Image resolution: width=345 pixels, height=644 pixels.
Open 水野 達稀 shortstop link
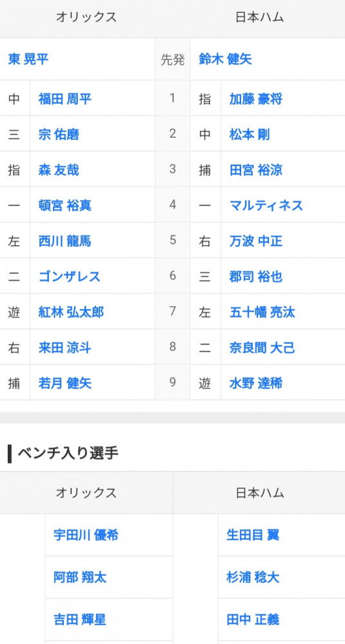click(x=256, y=383)
